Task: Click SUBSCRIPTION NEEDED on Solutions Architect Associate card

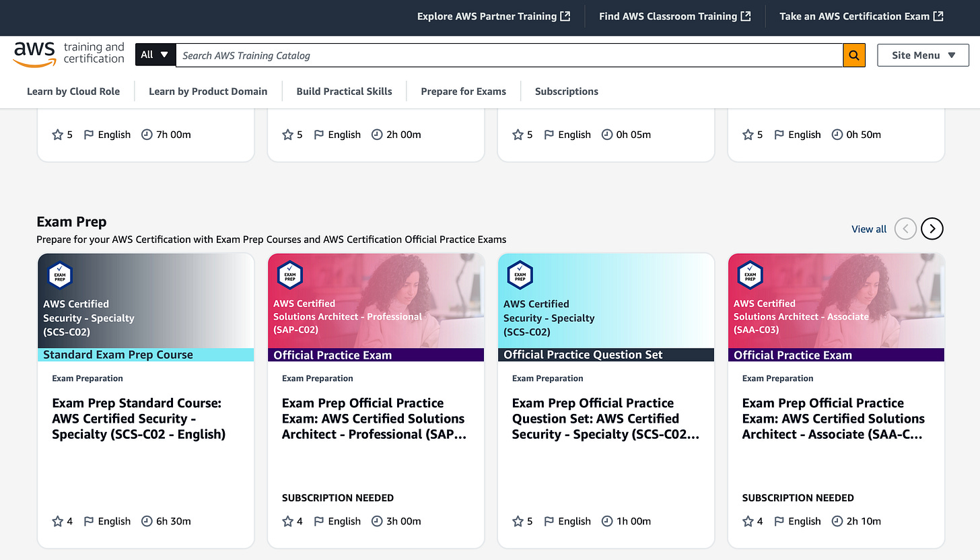Action: coord(798,498)
